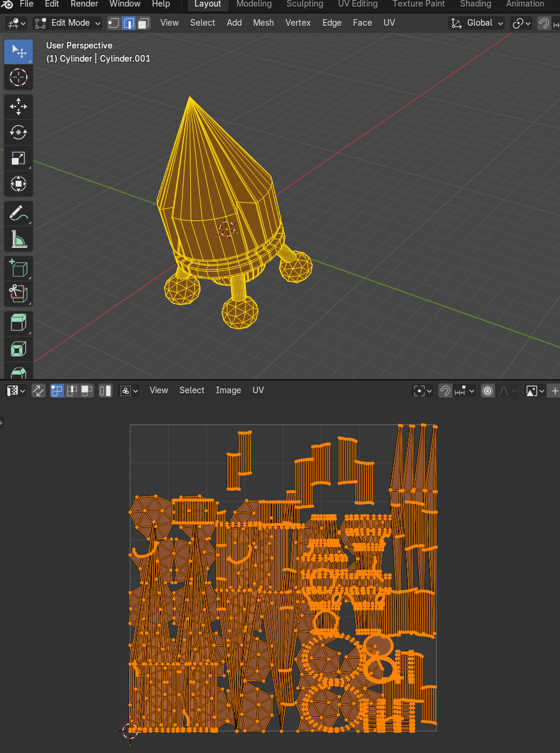Select the Measure tool
This screenshot has height=753, width=560.
pos(19,239)
